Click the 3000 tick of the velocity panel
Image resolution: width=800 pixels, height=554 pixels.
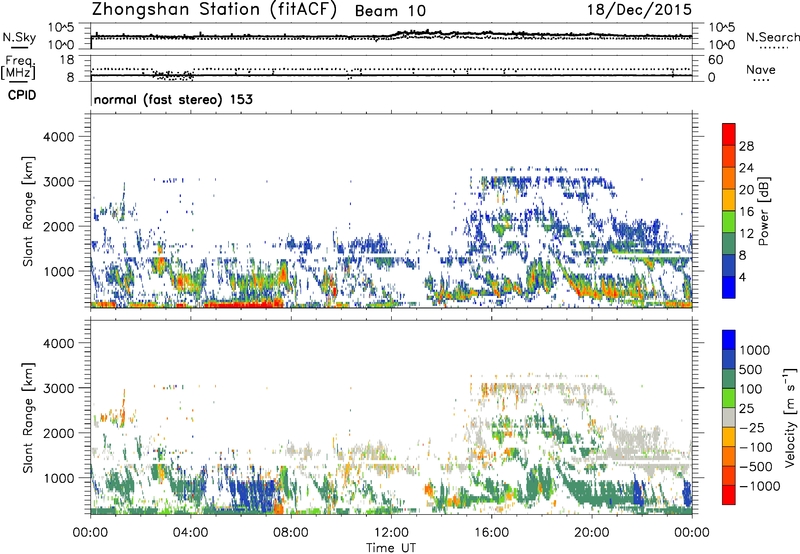click(58, 388)
